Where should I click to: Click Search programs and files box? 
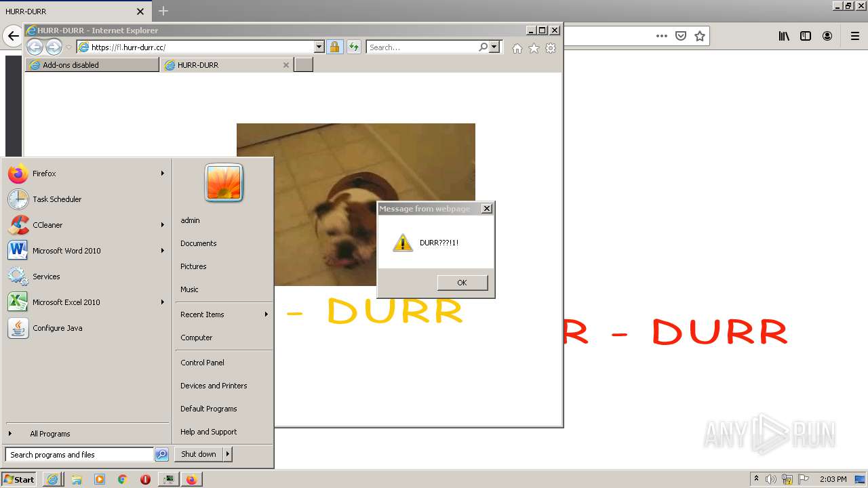[x=79, y=455]
